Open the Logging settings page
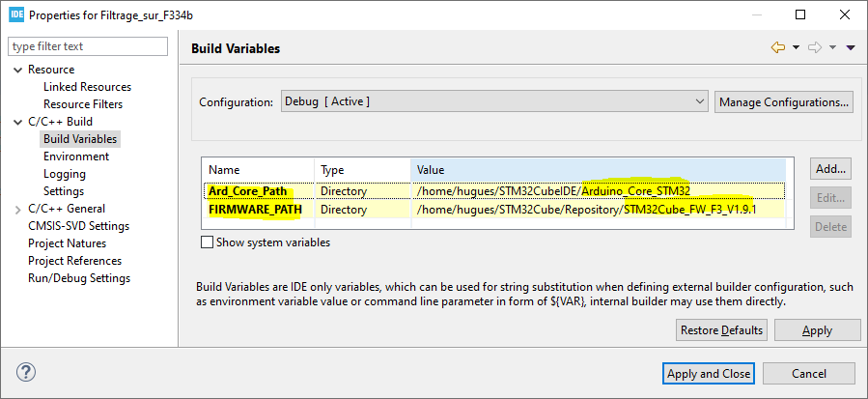This screenshot has width=868, height=399. pyautogui.click(x=64, y=174)
